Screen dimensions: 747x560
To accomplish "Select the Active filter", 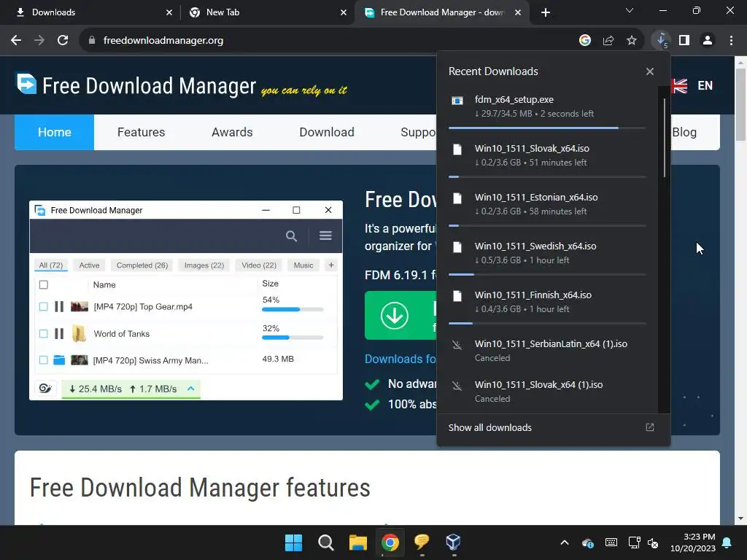I will (x=89, y=265).
